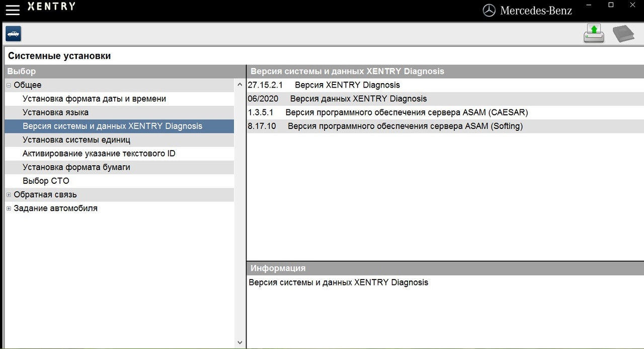The image size is (644, 349).
Task: Open the hamburger menu at top left
Action: (x=13, y=10)
